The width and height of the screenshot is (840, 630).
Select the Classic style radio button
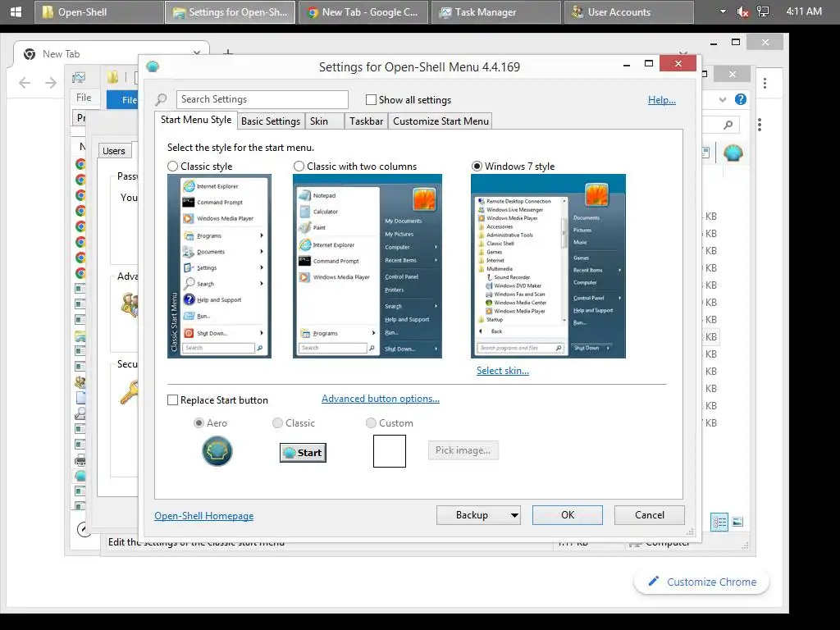pyautogui.click(x=172, y=166)
